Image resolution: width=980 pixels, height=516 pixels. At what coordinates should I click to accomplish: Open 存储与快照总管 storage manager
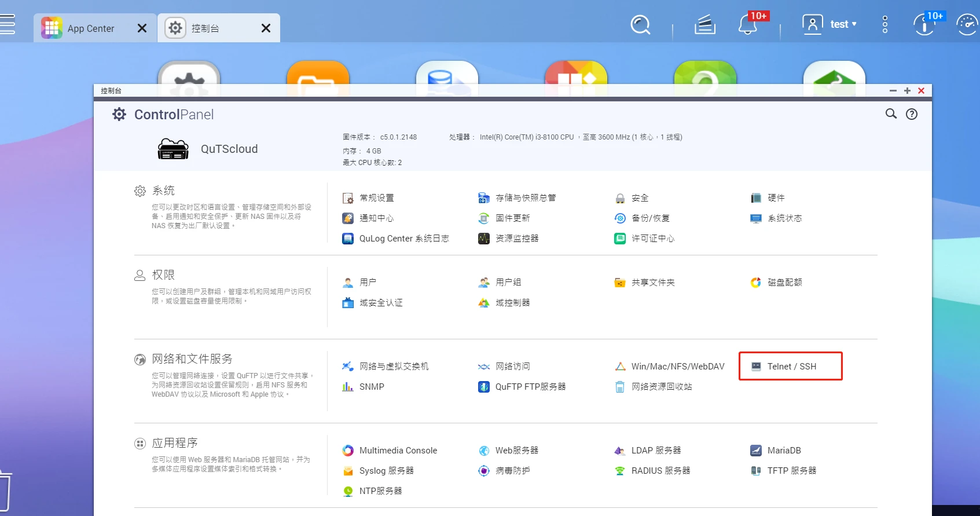tap(517, 198)
